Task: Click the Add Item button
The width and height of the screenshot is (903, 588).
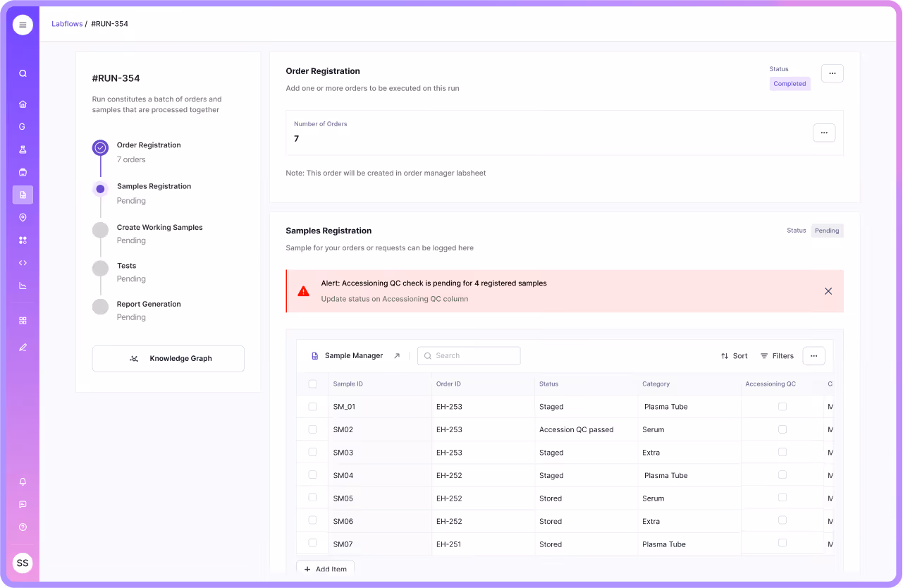Action: (x=325, y=568)
